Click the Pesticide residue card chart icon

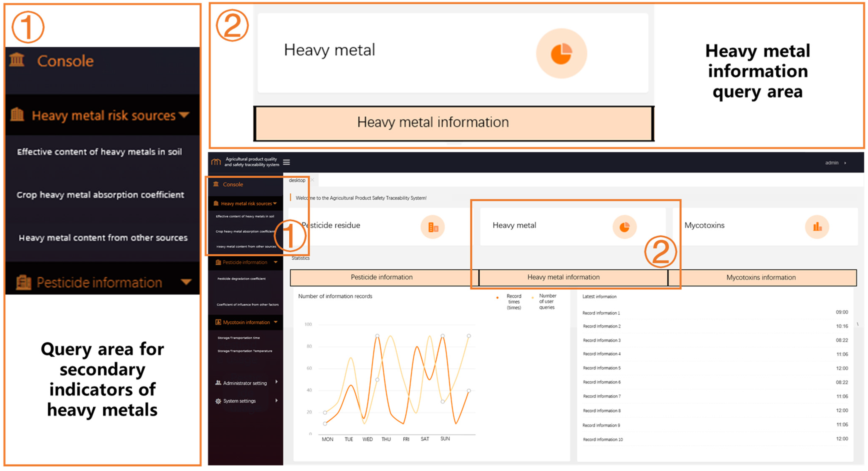(x=433, y=227)
